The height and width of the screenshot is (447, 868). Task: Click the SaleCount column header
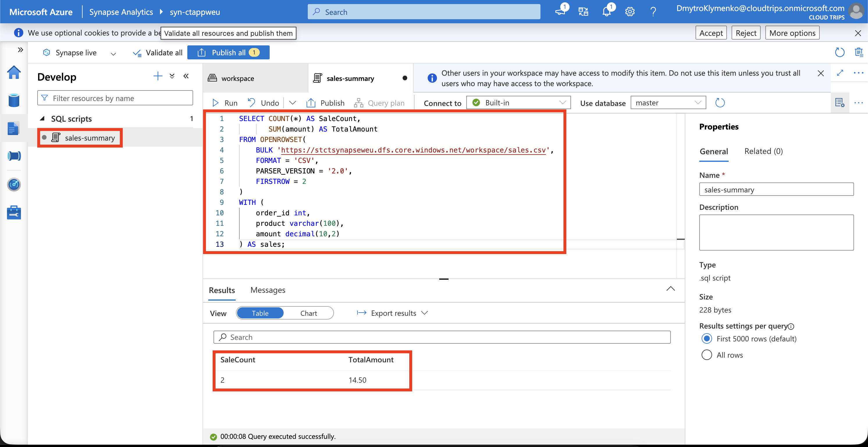(x=238, y=360)
